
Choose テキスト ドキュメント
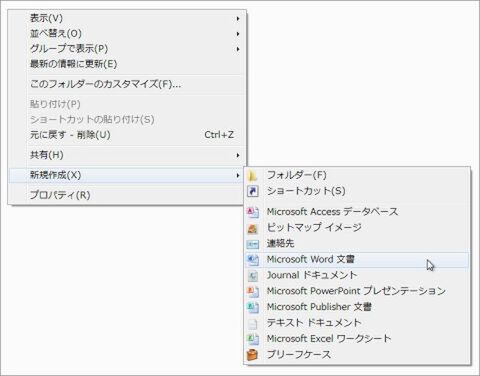(x=357, y=323)
